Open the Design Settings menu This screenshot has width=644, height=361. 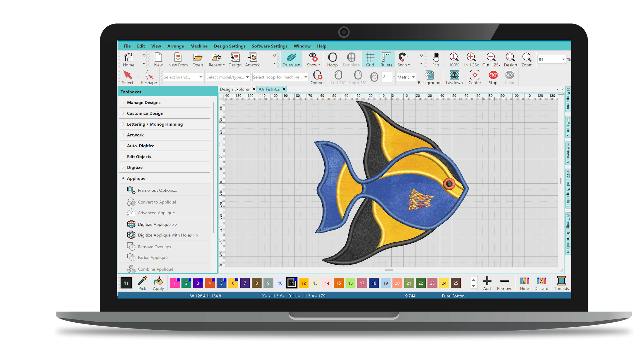pyautogui.click(x=229, y=46)
